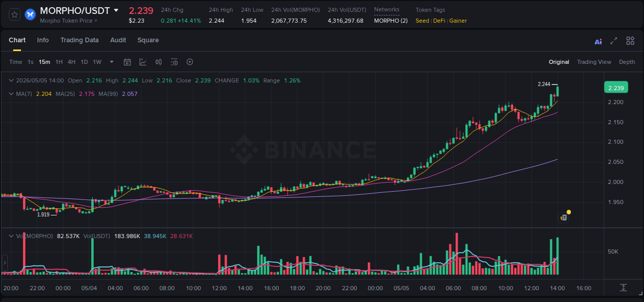
Task: Click the Seed token tag
Action: [422, 21]
